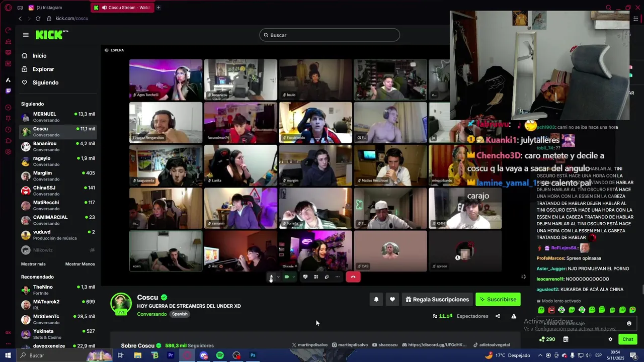
Task: Click the red hang-up call button
Action: (x=353, y=277)
